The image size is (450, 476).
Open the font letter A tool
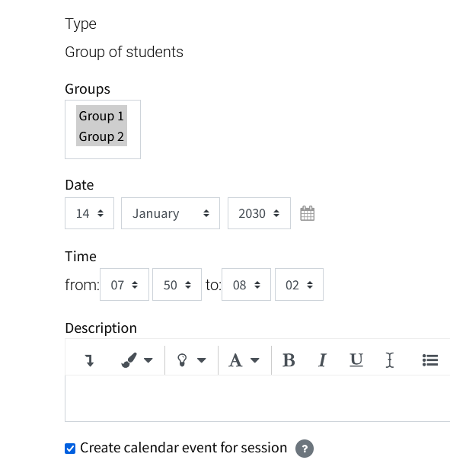pyautogui.click(x=235, y=360)
